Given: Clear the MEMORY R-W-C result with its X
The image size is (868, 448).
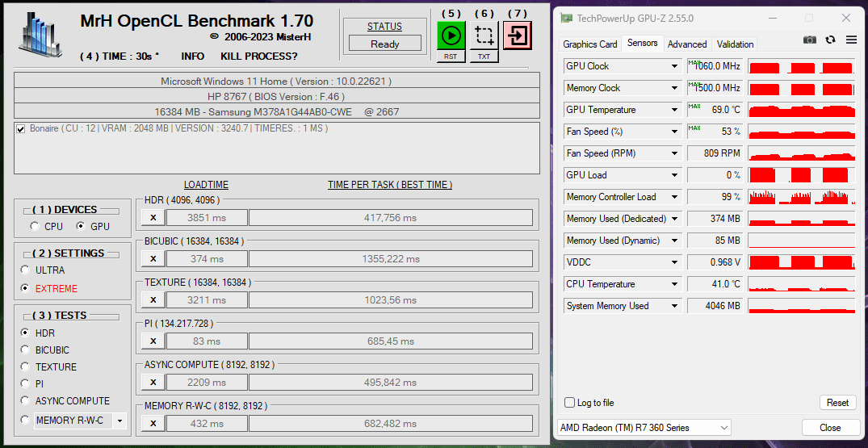Looking at the screenshot, I should tap(153, 424).
